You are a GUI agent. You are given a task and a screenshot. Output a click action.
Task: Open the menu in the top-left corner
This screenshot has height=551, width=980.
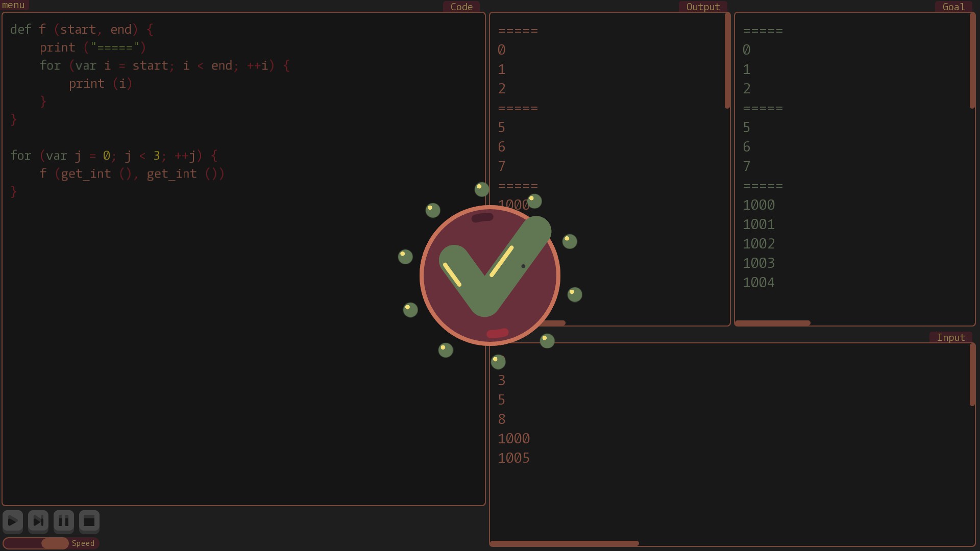coord(13,5)
